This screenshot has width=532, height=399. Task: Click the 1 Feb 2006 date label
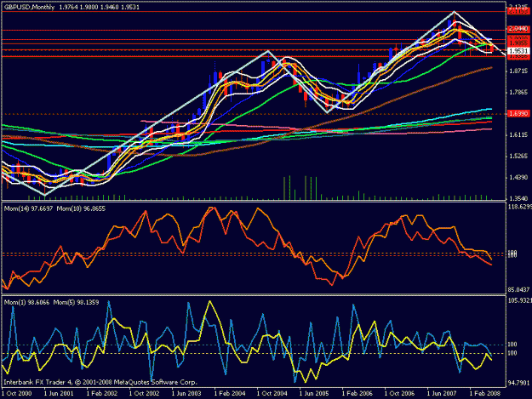click(x=358, y=394)
